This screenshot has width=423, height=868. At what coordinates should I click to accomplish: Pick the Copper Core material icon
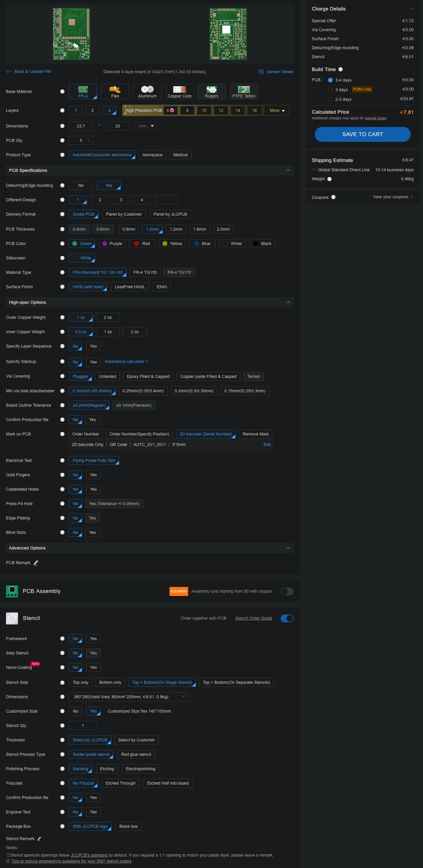click(179, 89)
